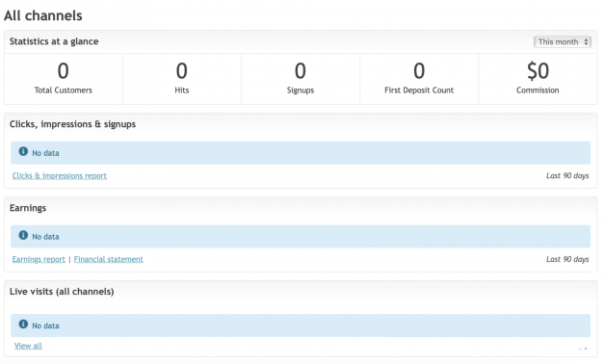The image size is (604, 364).
Task: Open the Clicks & impressions report link
Action: tap(60, 175)
